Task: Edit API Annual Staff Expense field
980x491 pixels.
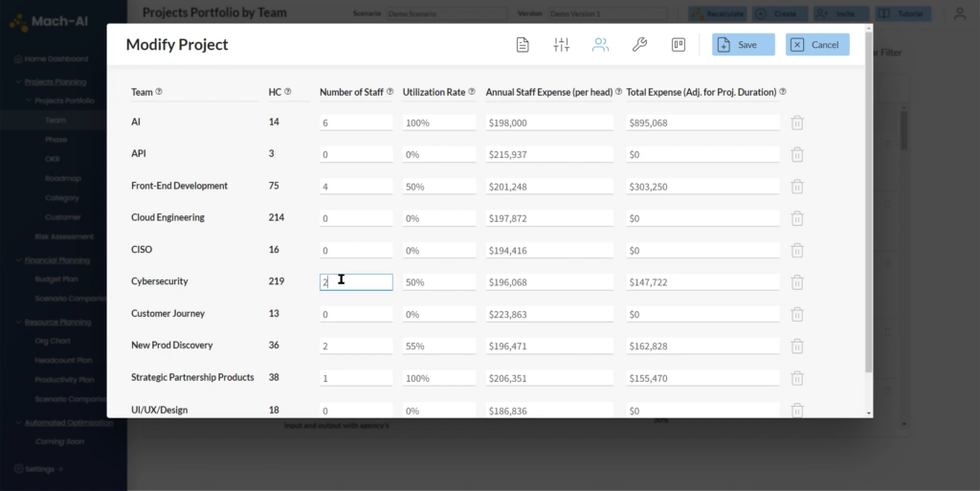Action: [x=549, y=154]
